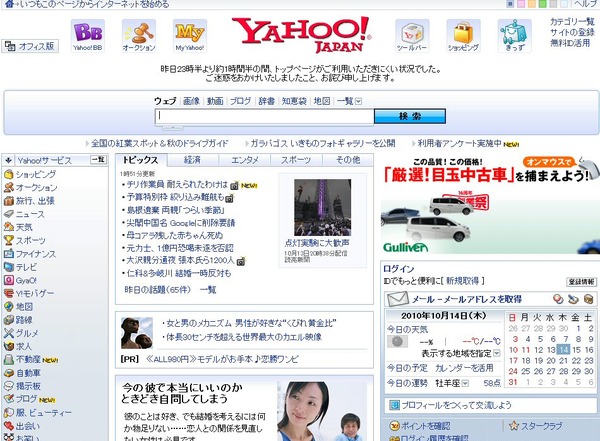Click the オークション icon in header
The image size is (600, 441).
(x=138, y=34)
